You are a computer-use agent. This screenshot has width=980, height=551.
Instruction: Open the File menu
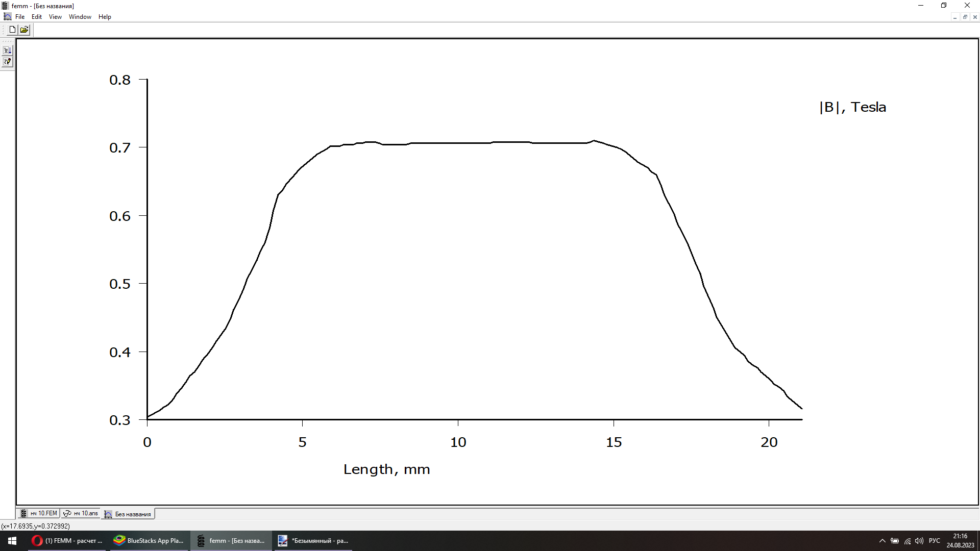[20, 17]
